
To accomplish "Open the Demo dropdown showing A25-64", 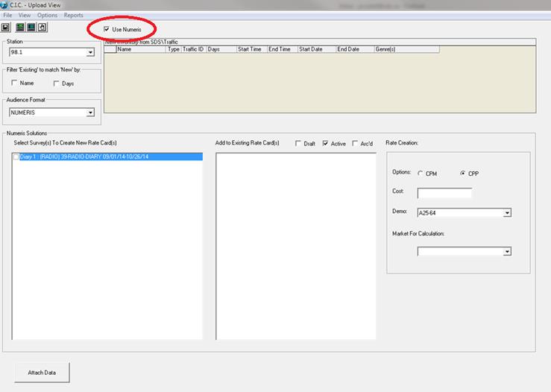I will [x=507, y=213].
